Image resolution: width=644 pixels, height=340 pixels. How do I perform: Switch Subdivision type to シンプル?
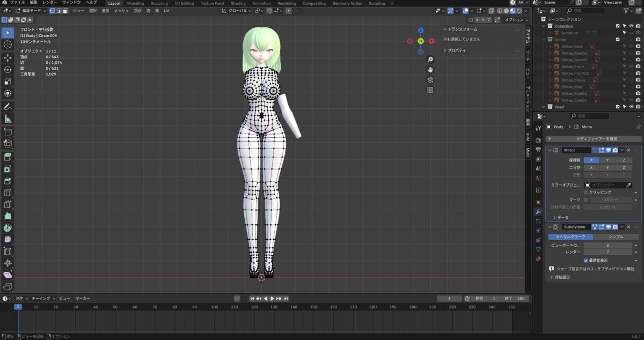(x=616, y=236)
